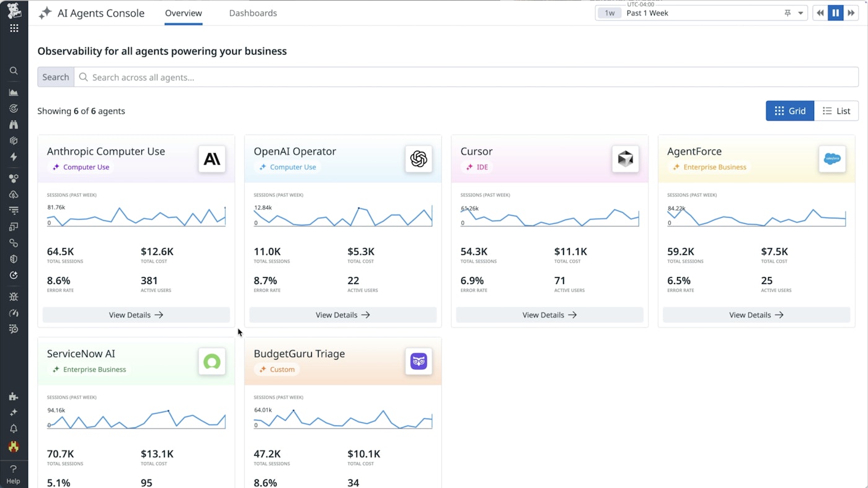Click the pin icon in time picker
868x488 pixels.
pos(787,13)
